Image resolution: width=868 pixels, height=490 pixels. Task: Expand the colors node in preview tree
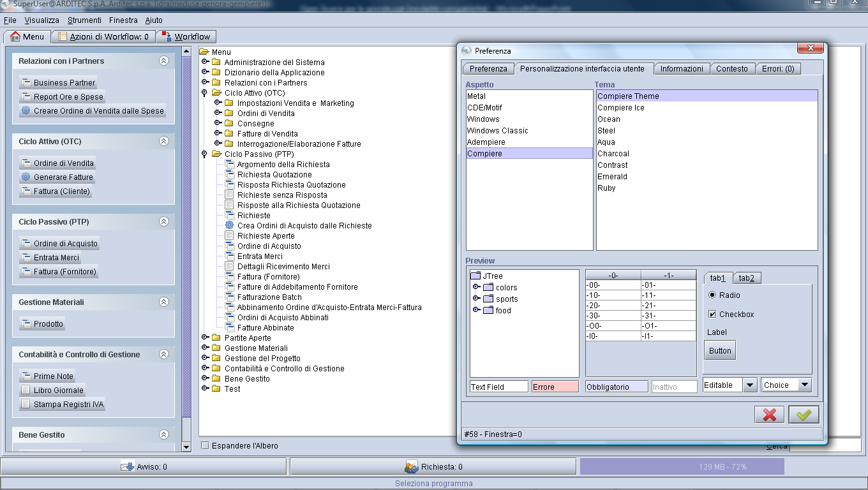tap(476, 287)
